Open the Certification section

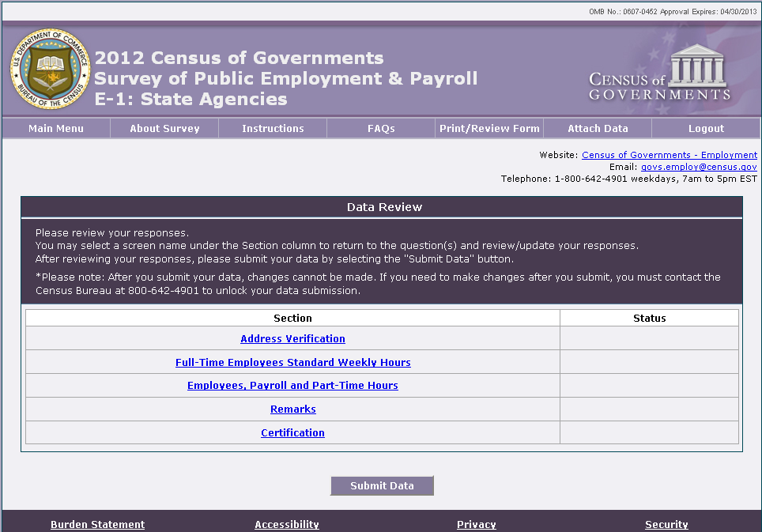pos(292,432)
